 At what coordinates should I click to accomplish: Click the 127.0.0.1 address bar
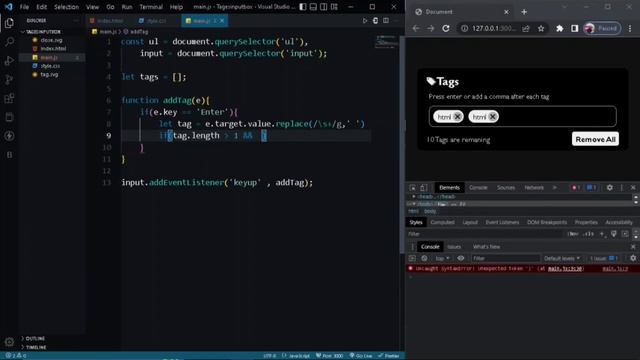[493, 28]
